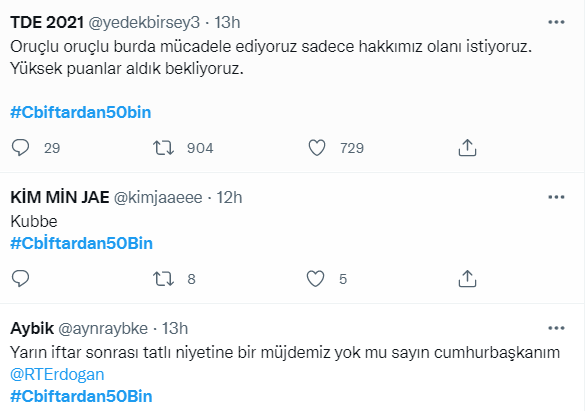Like the Kubbe tweet with 5 likes
Image resolution: width=585 pixels, height=411 pixels.
tap(316, 279)
